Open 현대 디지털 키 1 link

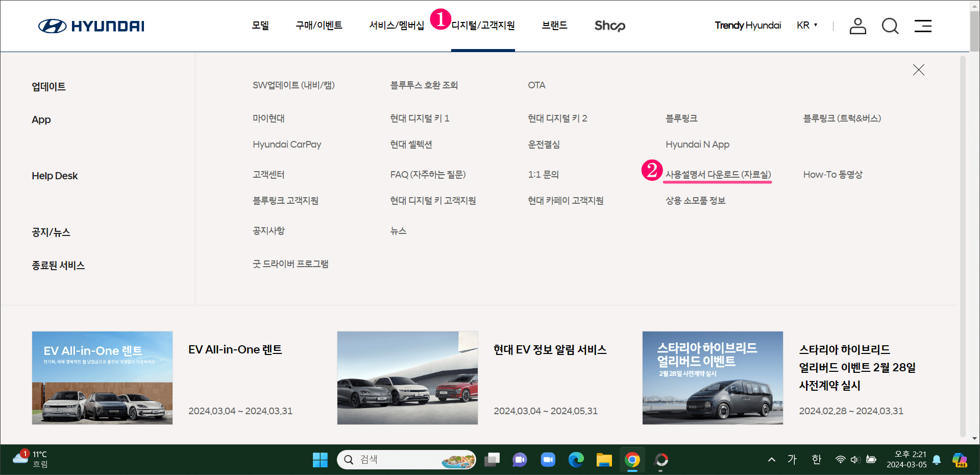(420, 118)
